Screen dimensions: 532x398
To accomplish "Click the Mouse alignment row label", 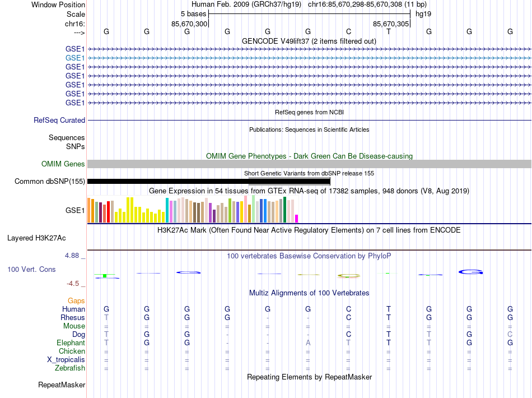I will click(x=74, y=326).
